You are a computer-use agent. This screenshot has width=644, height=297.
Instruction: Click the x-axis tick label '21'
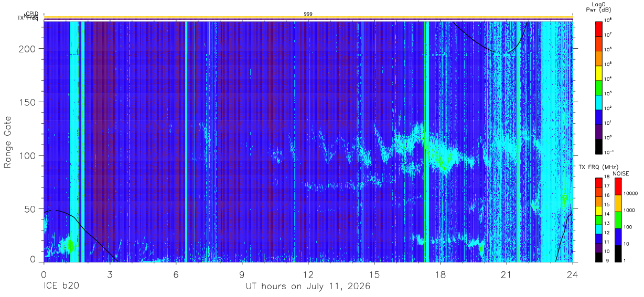point(507,274)
